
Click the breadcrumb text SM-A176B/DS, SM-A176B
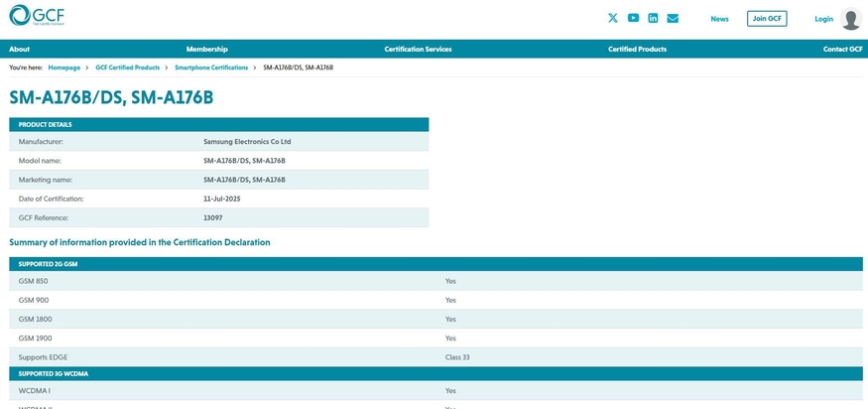pyautogui.click(x=298, y=68)
